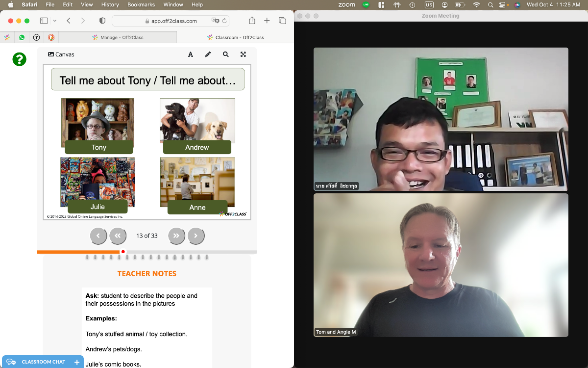Open Apple menu
The height and width of the screenshot is (368, 588).
(x=11, y=4)
